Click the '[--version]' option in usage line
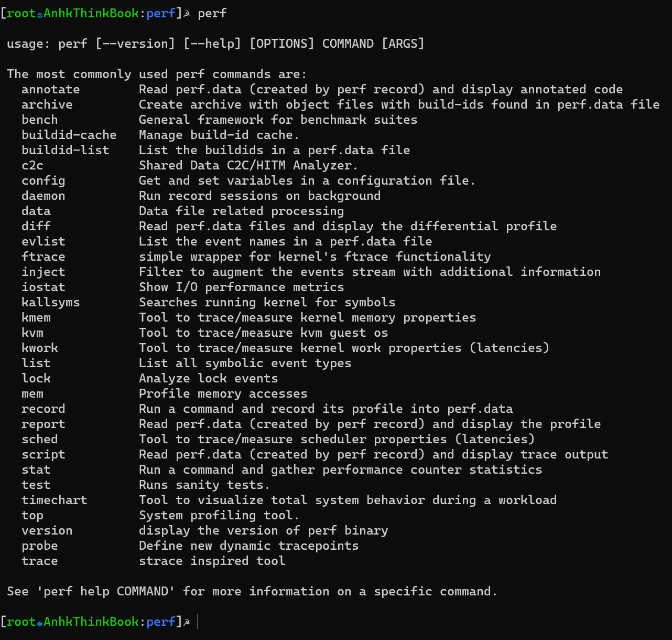This screenshot has width=672, height=640. coord(135,44)
